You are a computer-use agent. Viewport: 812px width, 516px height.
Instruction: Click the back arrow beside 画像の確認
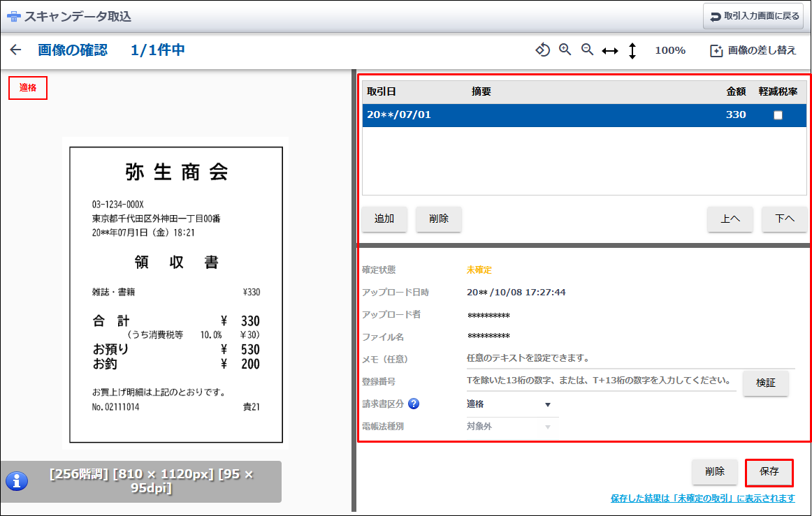coord(15,50)
